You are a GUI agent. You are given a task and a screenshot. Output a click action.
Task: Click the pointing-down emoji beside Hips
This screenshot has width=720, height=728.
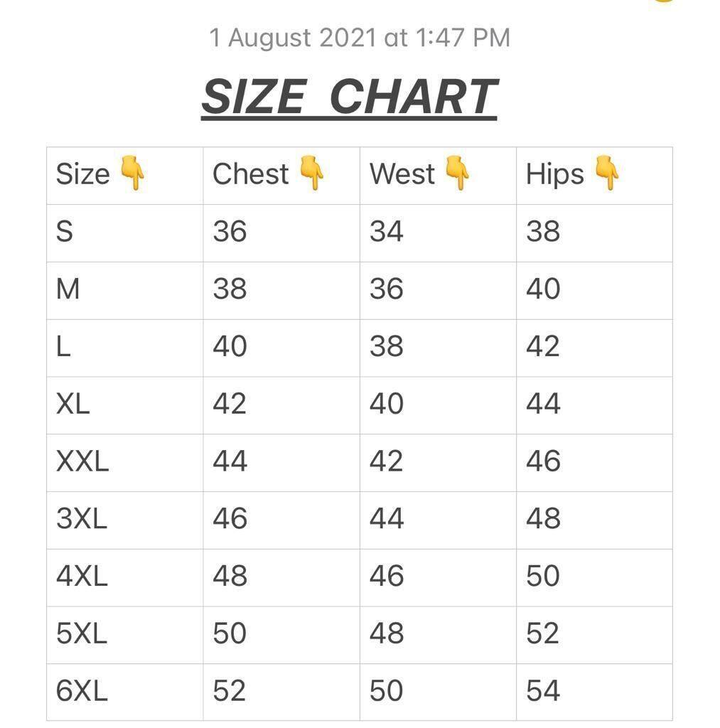point(606,173)
